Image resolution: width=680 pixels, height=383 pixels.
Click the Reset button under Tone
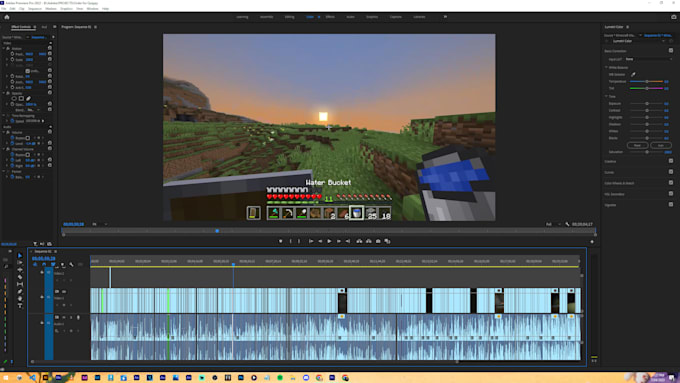638,145
